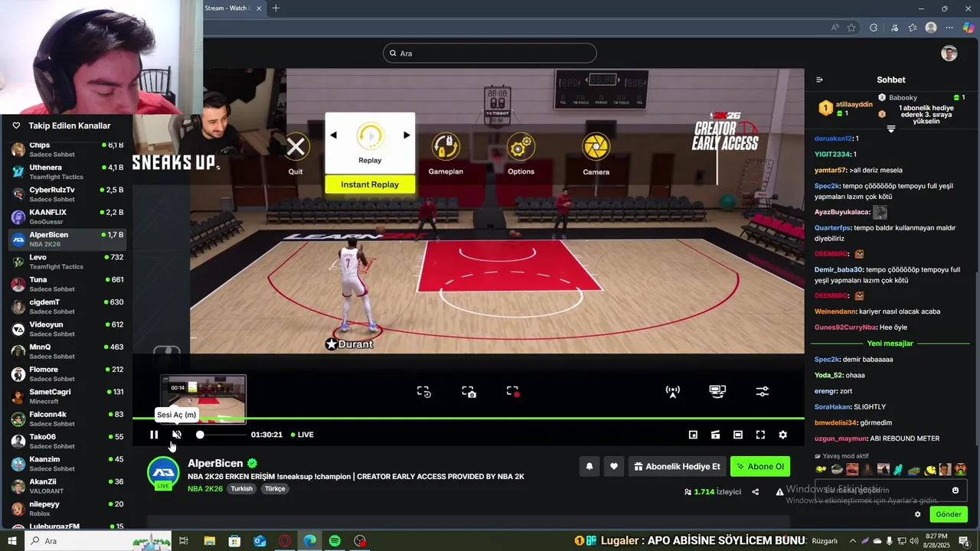Open the Windows notification center

tap(964, 541)
